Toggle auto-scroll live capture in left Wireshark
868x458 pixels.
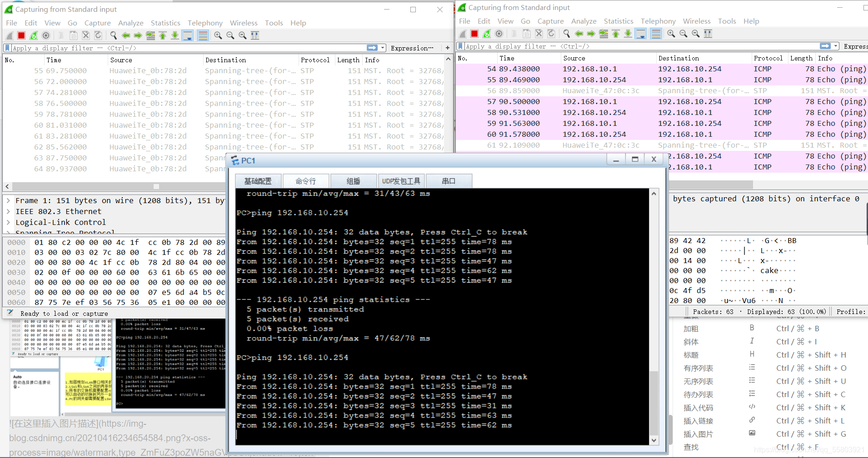click(187, 35)
